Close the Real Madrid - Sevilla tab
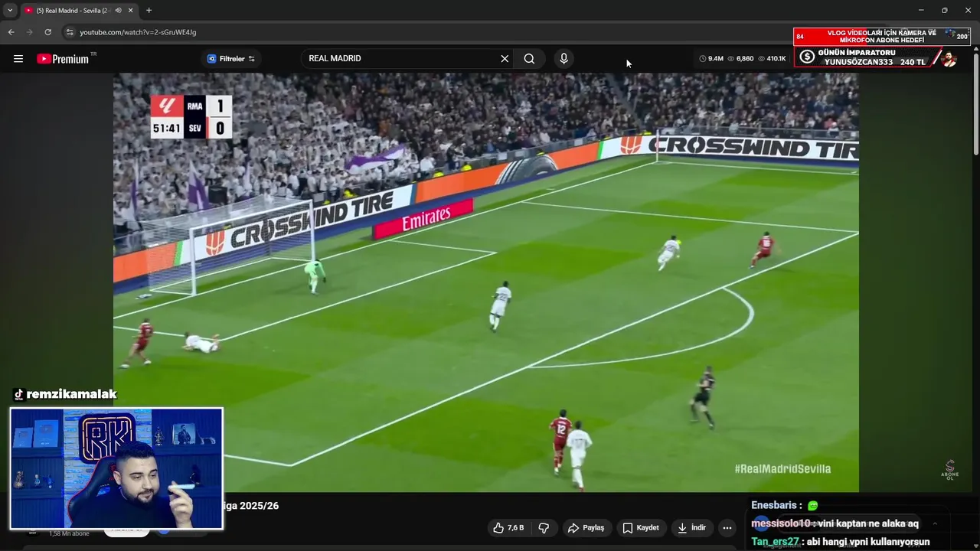The height and width of the screenshot is (551, 980). (x=131, y=11)
